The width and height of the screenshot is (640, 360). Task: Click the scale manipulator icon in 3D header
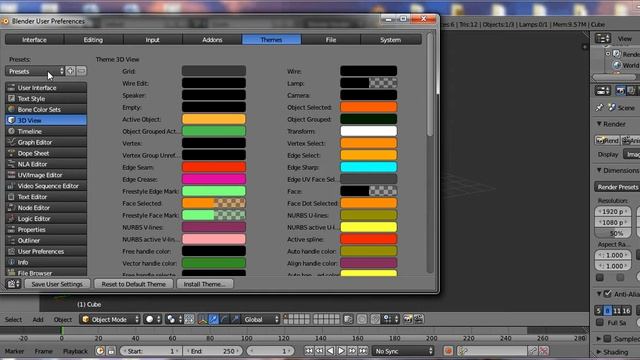(x=235, y=320)
